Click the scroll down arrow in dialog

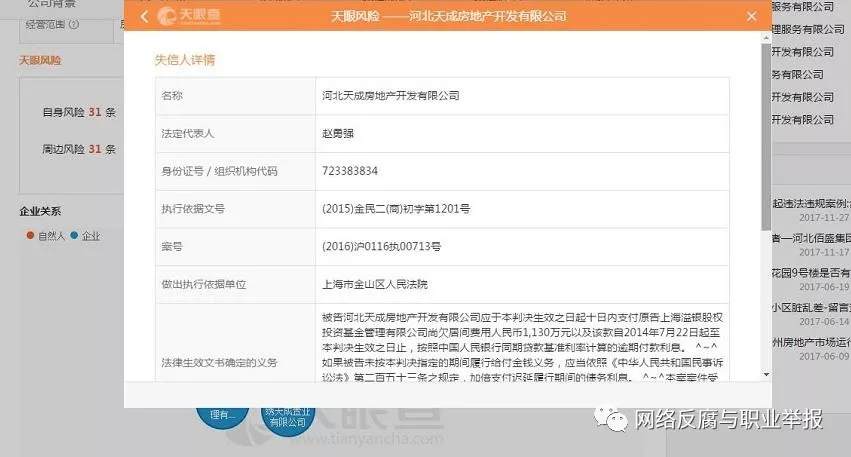point(766,375)
